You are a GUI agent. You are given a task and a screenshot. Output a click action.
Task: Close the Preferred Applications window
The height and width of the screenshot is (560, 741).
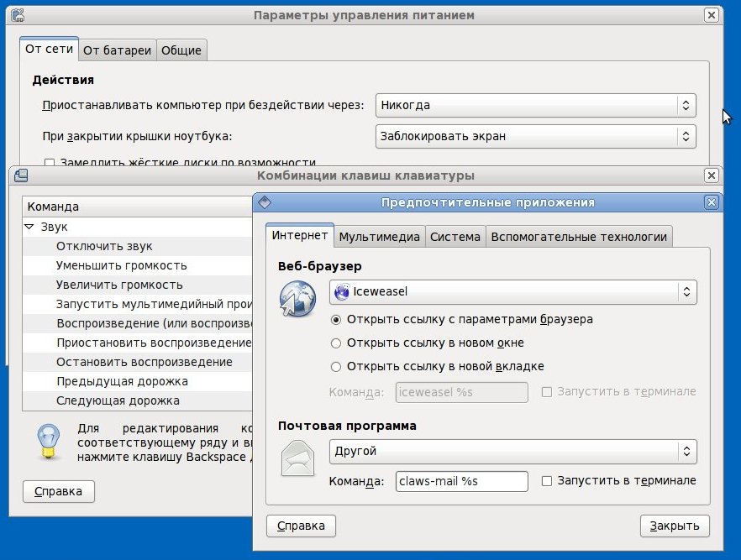tap(712, 202)
